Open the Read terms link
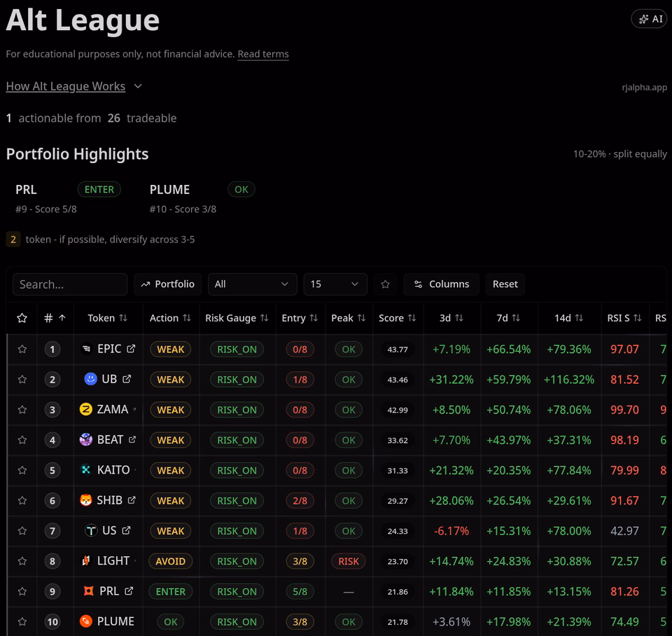This screenshot has height=636, width=672. point(263,54)
